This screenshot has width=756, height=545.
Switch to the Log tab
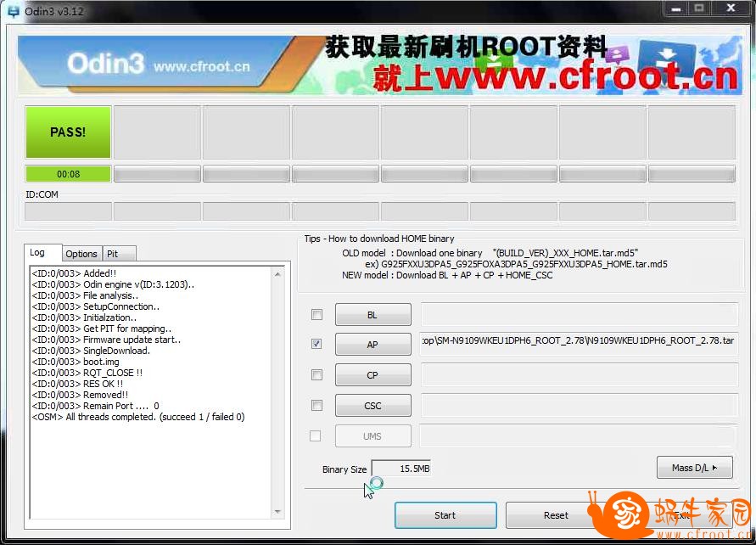(x=43, y=253)
